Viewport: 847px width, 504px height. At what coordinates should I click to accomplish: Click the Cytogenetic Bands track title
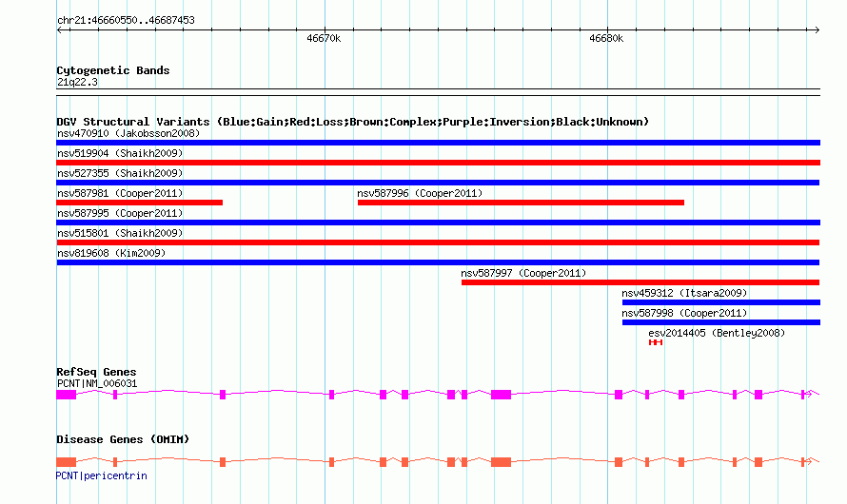pyautogui.click(x=113, y=70)
